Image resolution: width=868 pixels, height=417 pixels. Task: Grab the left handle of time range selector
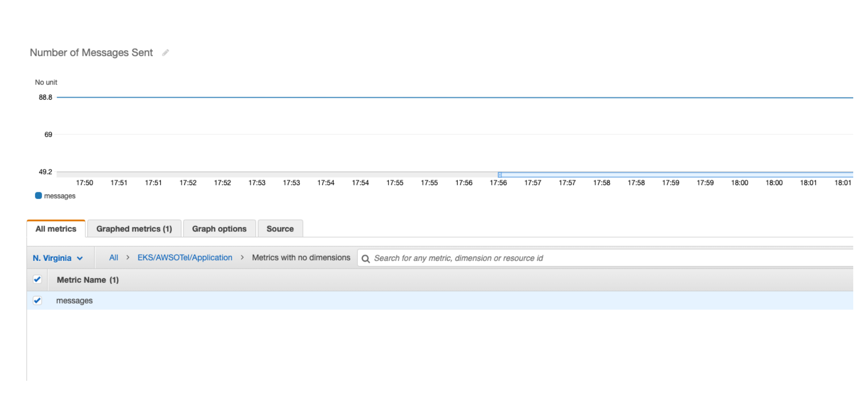tap(499, 175)
